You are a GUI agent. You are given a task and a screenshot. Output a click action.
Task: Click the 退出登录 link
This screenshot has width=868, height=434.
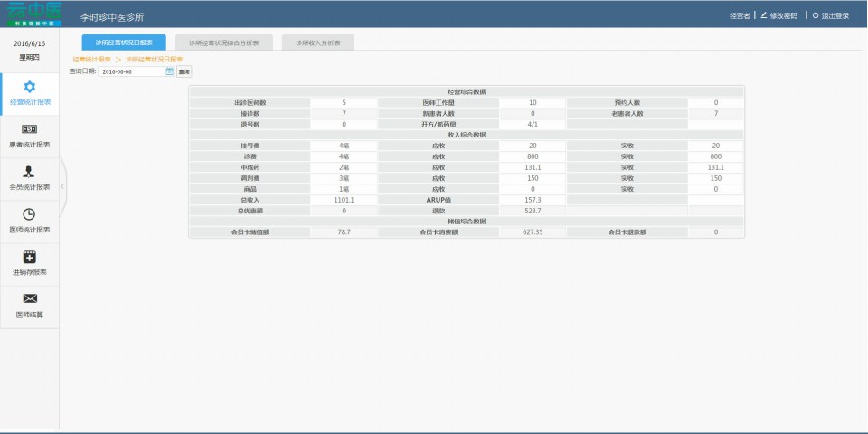coord(835,15)
